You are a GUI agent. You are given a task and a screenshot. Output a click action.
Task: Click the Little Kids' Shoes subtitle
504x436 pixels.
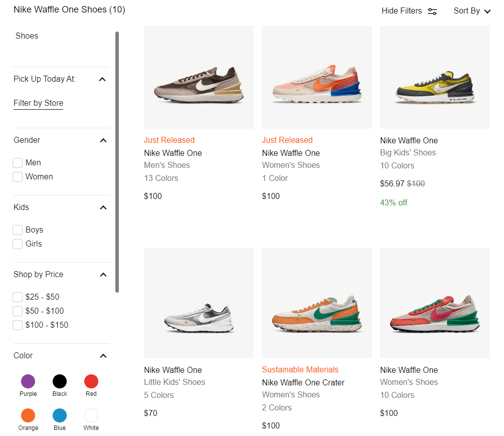click(175, 382)
